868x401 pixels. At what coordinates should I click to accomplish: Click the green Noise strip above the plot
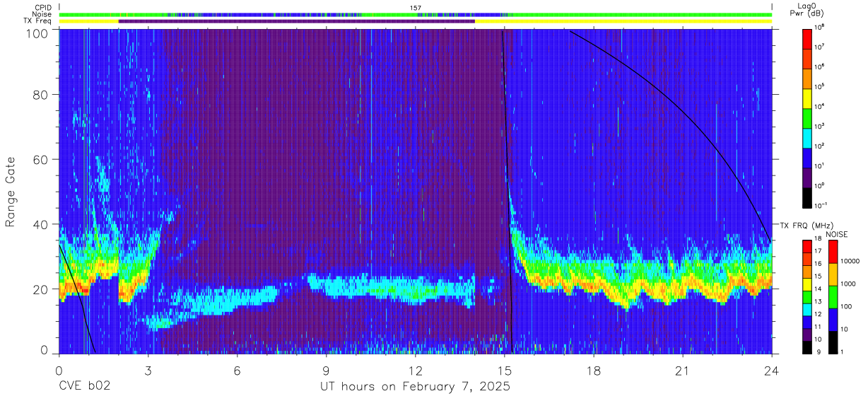(416, 14)
